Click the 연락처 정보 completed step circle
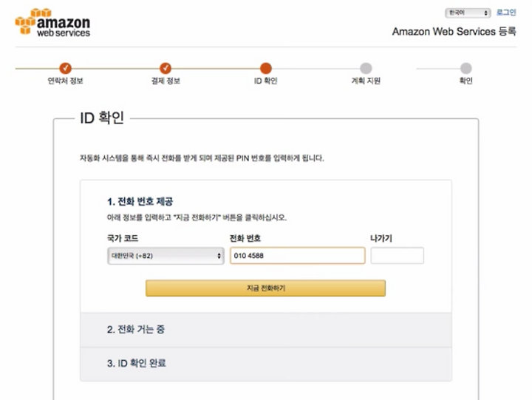Image resolution: width=532 pixels, height=400 pixels. [x=65, y=68]
